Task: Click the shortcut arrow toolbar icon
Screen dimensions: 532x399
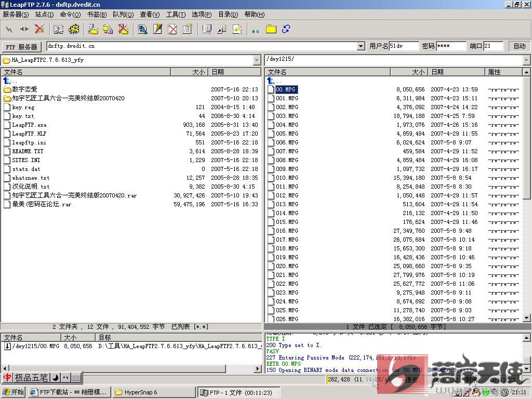Action: [221, 30]
